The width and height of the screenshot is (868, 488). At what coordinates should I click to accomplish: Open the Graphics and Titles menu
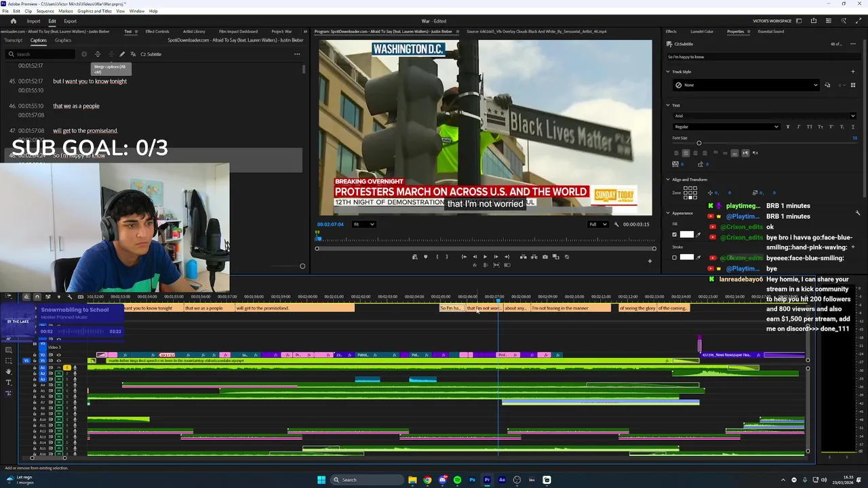coord(95,11)
